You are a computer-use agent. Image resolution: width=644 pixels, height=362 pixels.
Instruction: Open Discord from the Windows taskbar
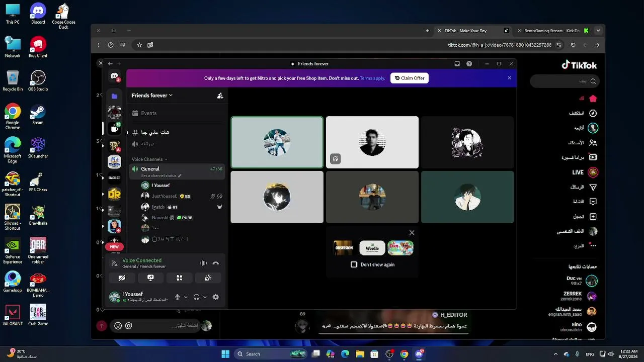tap(419, 354)
